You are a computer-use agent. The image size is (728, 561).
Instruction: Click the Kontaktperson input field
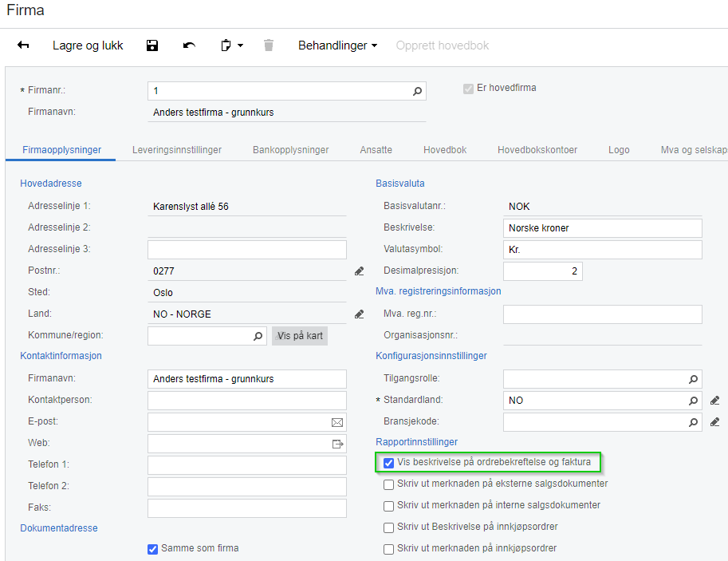246,401
